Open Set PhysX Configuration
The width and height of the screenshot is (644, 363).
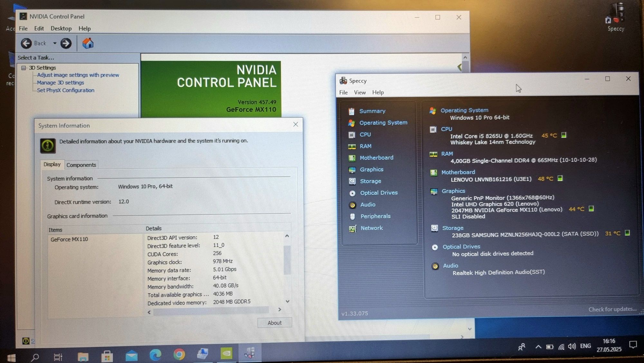click(x=66, y=90)
